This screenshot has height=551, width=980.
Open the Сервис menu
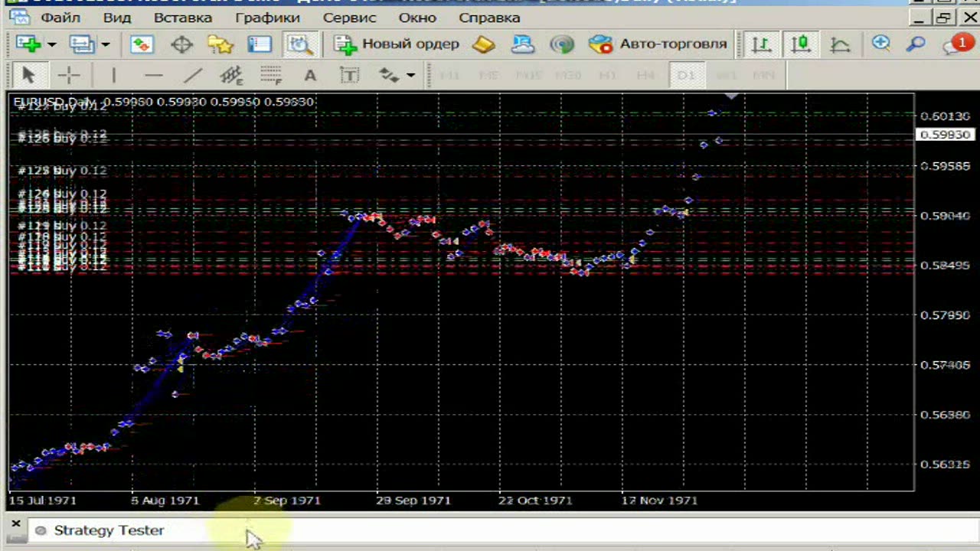coord(349,18)
